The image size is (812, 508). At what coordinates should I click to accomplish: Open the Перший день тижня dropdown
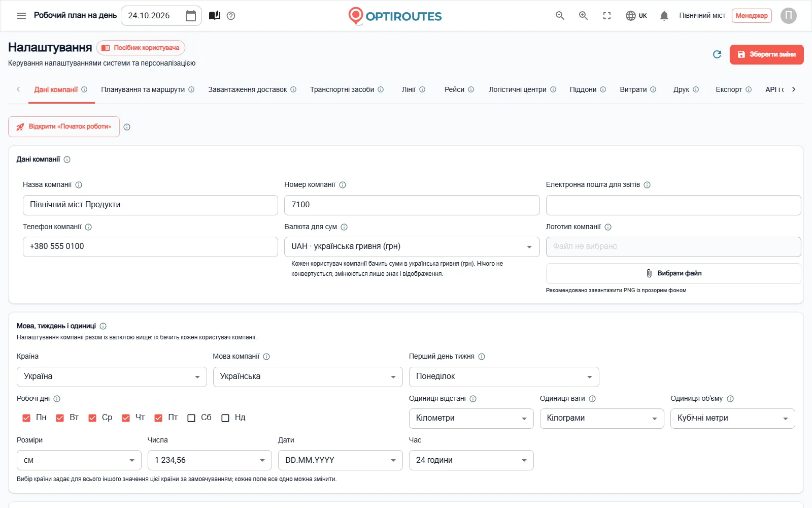[x=504, y=377]
